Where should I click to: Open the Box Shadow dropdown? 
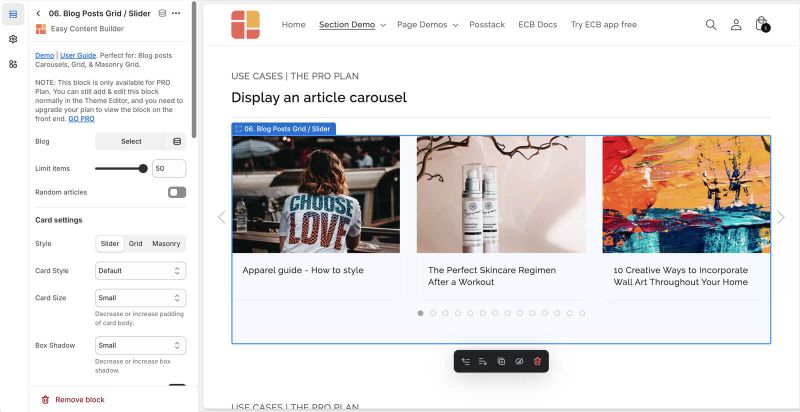pos(140,346)
